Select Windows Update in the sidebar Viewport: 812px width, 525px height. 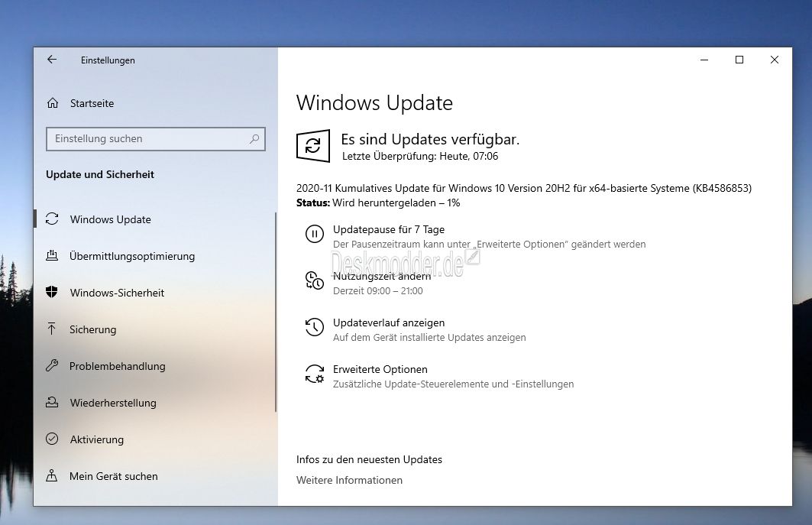tap(154, 219)
